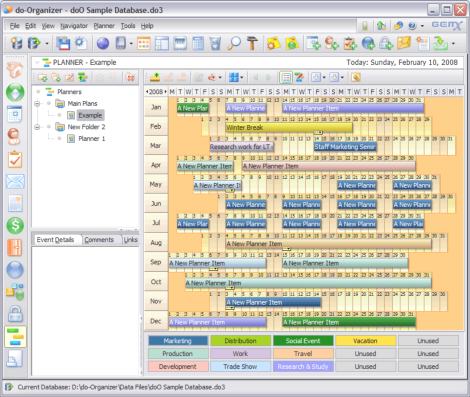
Task: Open the globe icon in main toolbar
Action: (103, 43)
